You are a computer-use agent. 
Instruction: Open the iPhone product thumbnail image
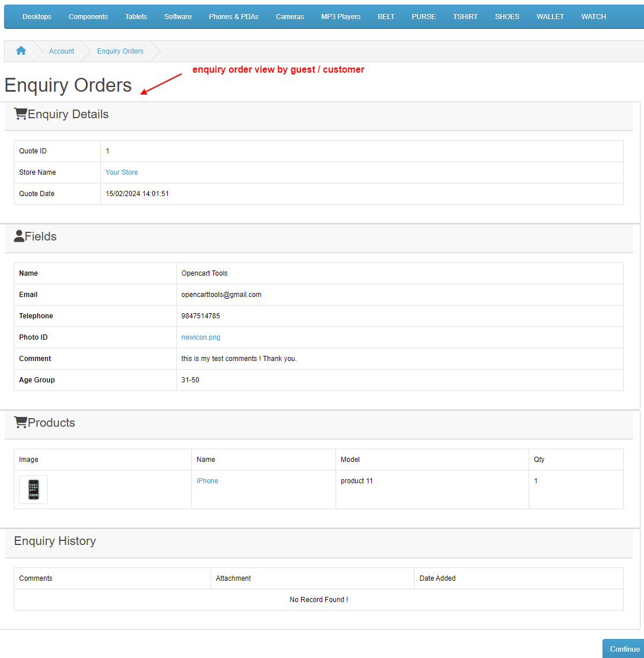pyautogui.click(x=33, y=489)
